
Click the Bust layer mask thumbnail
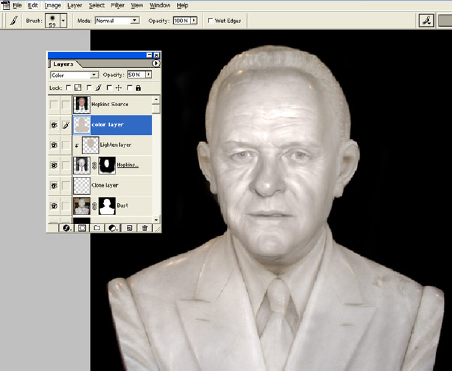coord(107,206)
